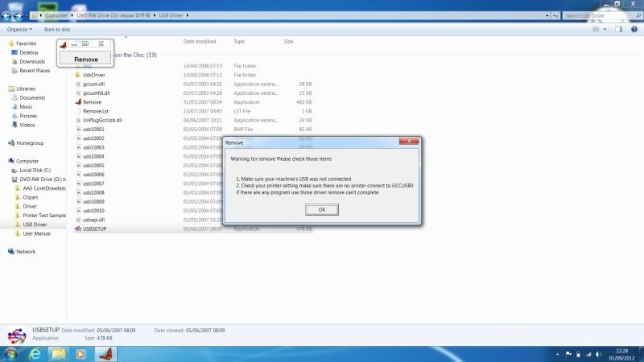Open Windows Explorer from the taskbar
Screen dimensions: 644x362
[x=58, y=354]
